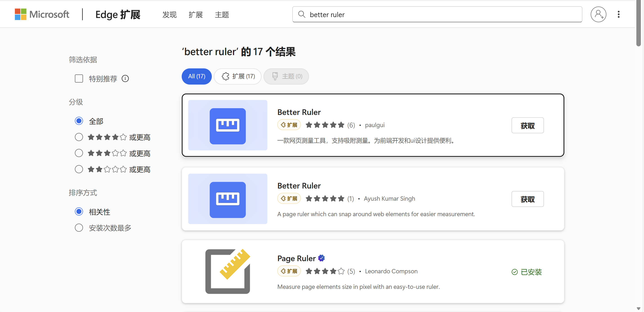Click 获取 for paulgui's Better Ruler
The height and width of the screenshot is (312, 644).
[527, 125]
